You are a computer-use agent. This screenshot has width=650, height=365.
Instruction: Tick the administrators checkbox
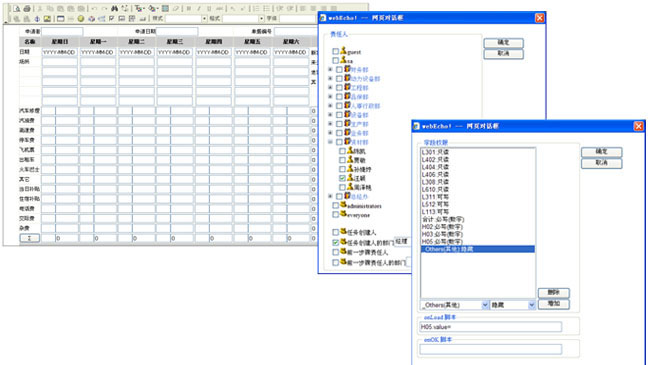click(335, 206)
